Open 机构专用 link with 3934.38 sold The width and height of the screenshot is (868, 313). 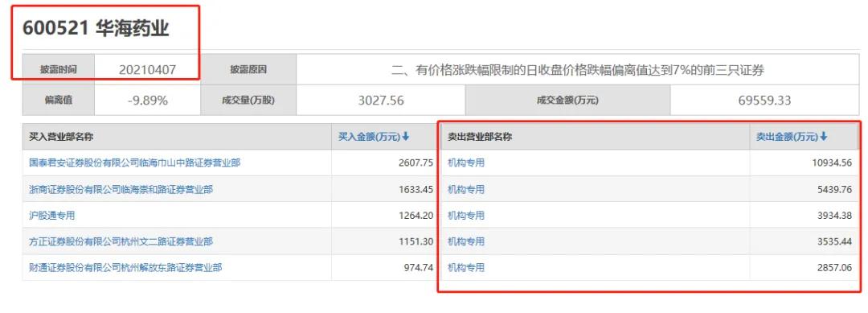tap(465, 216)
